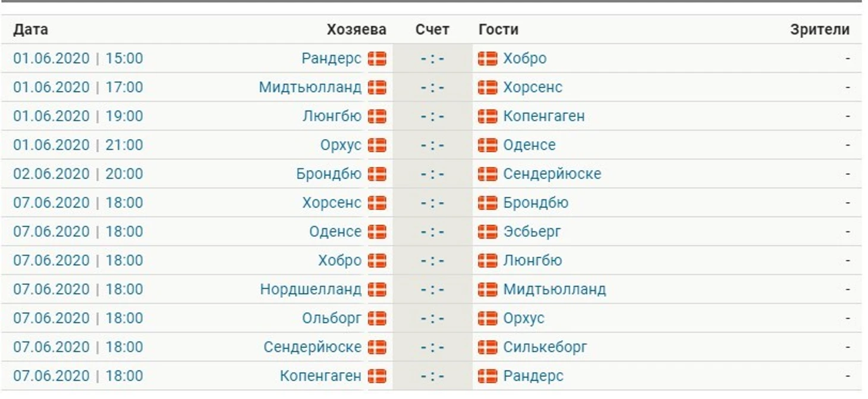Viewport: 868px width, 399px height.
Task: Click the flag icon next to guest Копенгаген
Action: [488, 116]
